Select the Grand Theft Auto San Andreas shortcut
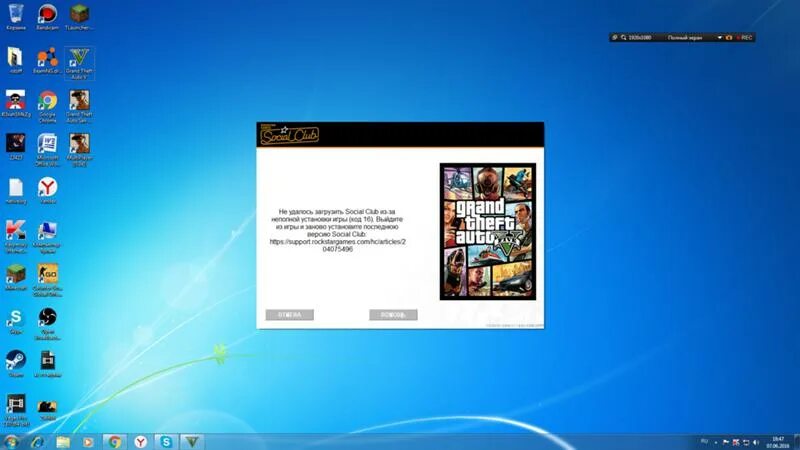The width and height of the screenshot is (800, 450). [79, 107]
